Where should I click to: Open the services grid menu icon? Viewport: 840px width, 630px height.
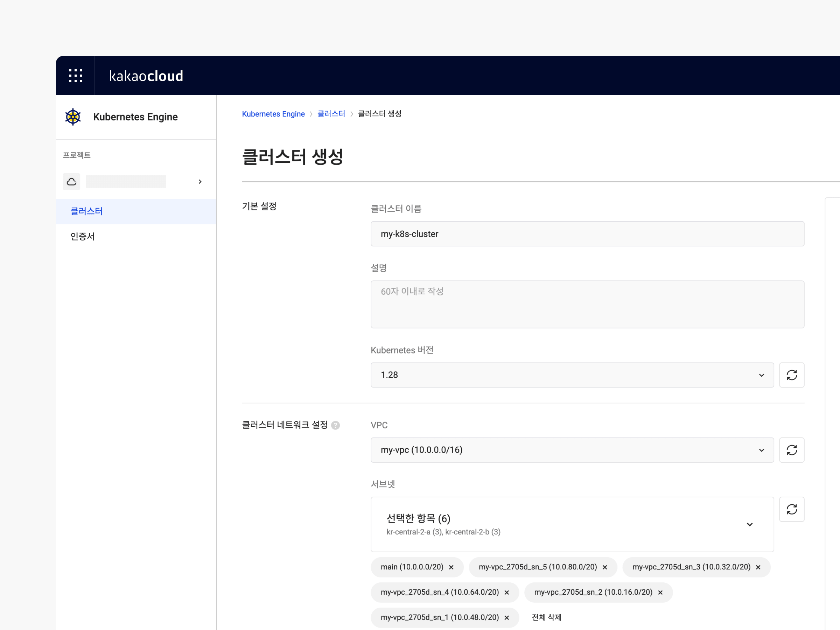[76, 76]
